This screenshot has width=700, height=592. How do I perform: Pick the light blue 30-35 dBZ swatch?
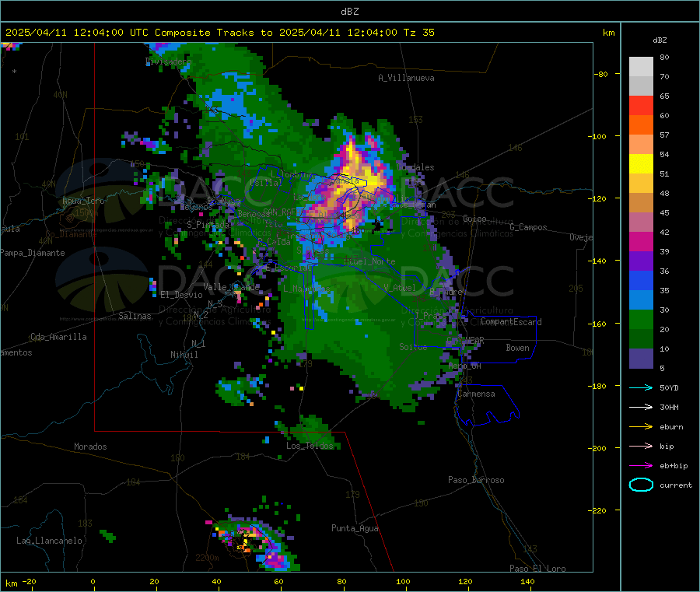(641, 300)
